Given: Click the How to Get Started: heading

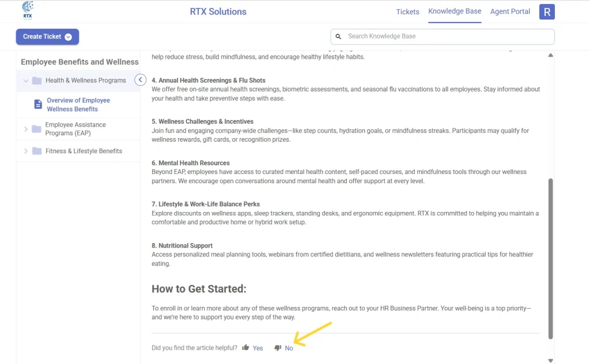Looking at the screenshot, I should pyautogui.click(x=199, y=289).
